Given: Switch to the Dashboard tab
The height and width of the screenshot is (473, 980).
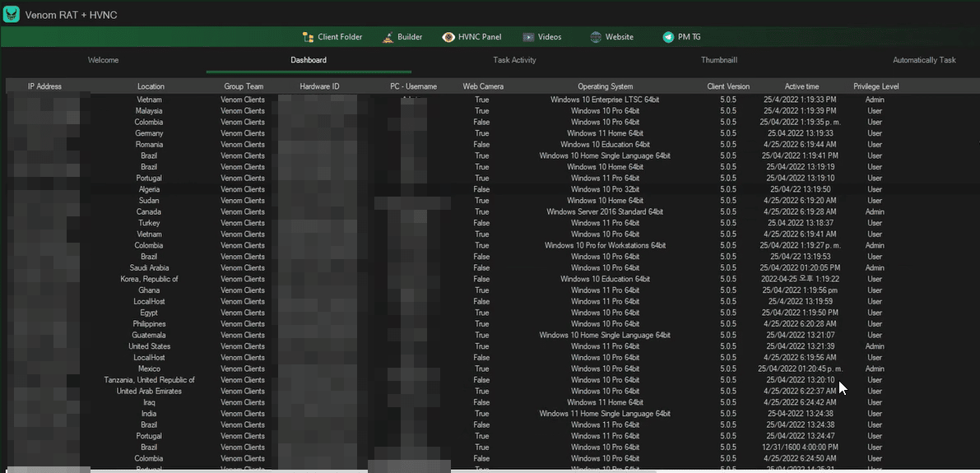Looking at the screenshot, I should (308, 60).
